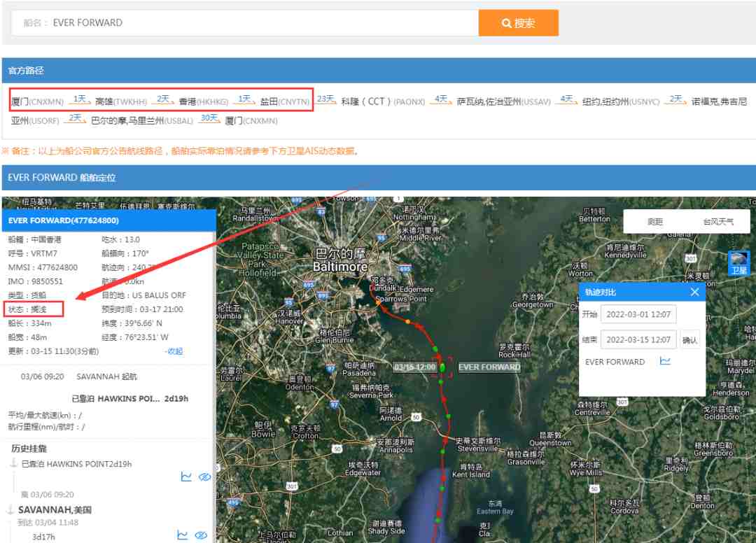Select port 巴尔的摩,马里兰州(USBAL) in route

[x=141, y=120]
